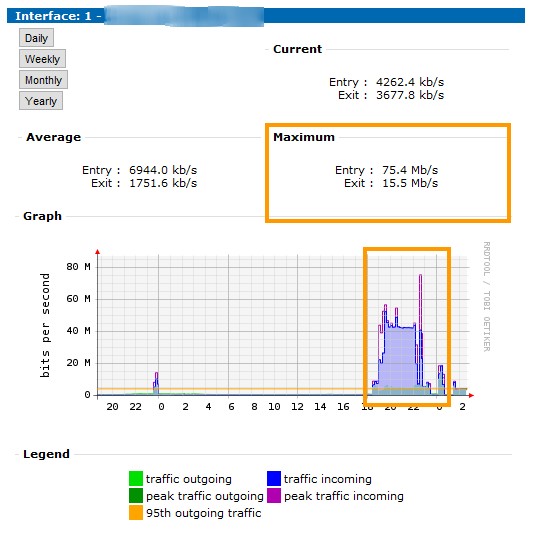Image resolution: width=557 pixels, height=537 pixels.
Task: Click the 40 M y-axis label
Action: [x=79, y=331]
